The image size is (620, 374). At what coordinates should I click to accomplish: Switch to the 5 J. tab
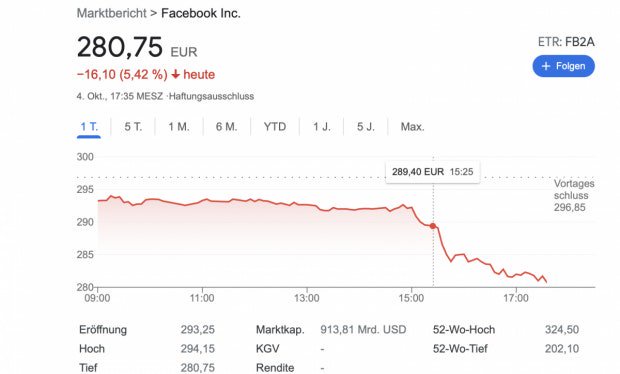pyautogui.click(x=365, y=127)
